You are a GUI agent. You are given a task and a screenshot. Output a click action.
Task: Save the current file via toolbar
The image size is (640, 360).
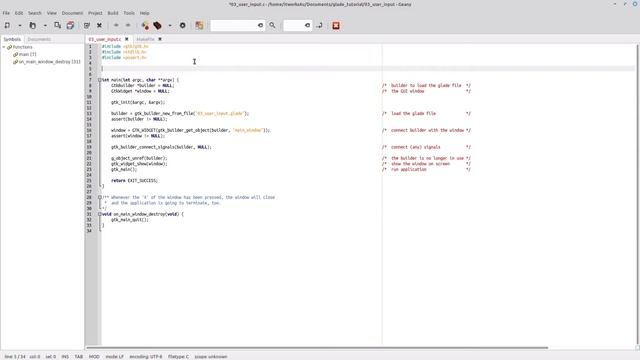[x=58, y=25]
